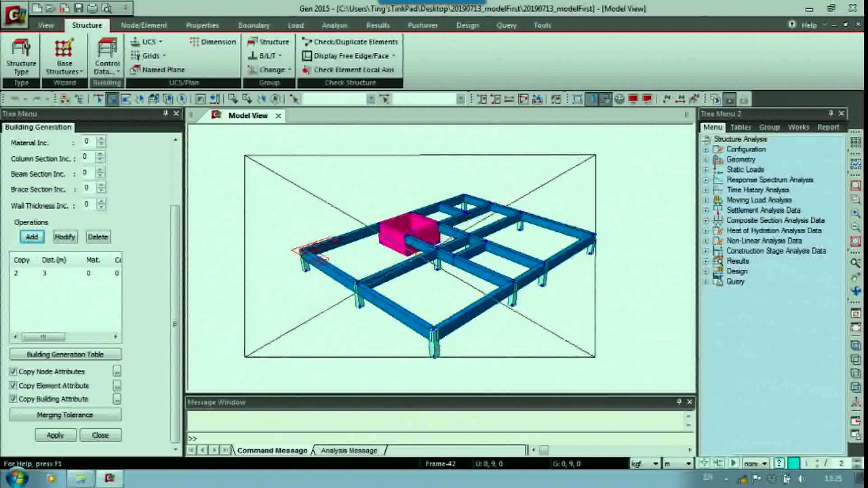This screenshot has height=488, width=868.
Task: Click the Beam Section Inc. value field
Action: coord(87,173)
